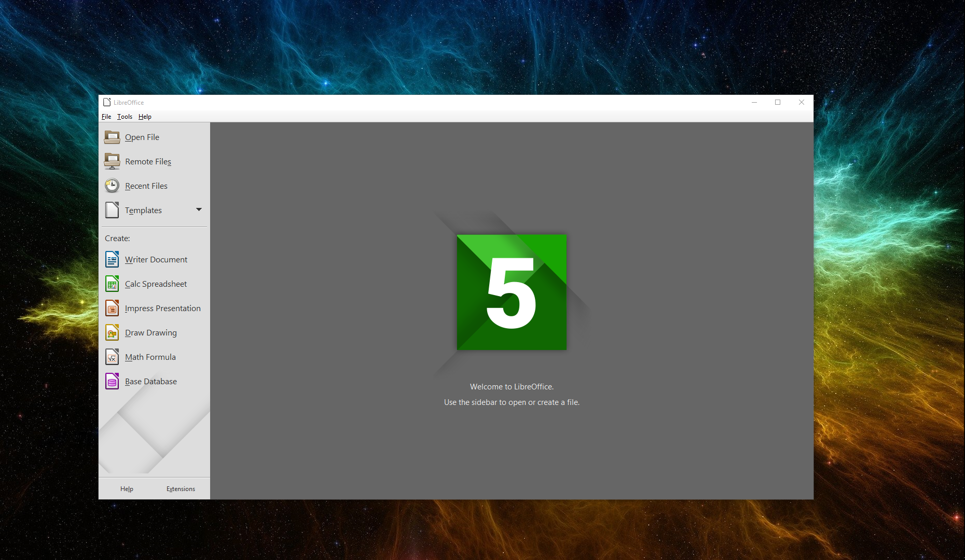This screenshot has height=560, width=965.
Task: Click the Help button at bottom
Action: click(127, 488)
